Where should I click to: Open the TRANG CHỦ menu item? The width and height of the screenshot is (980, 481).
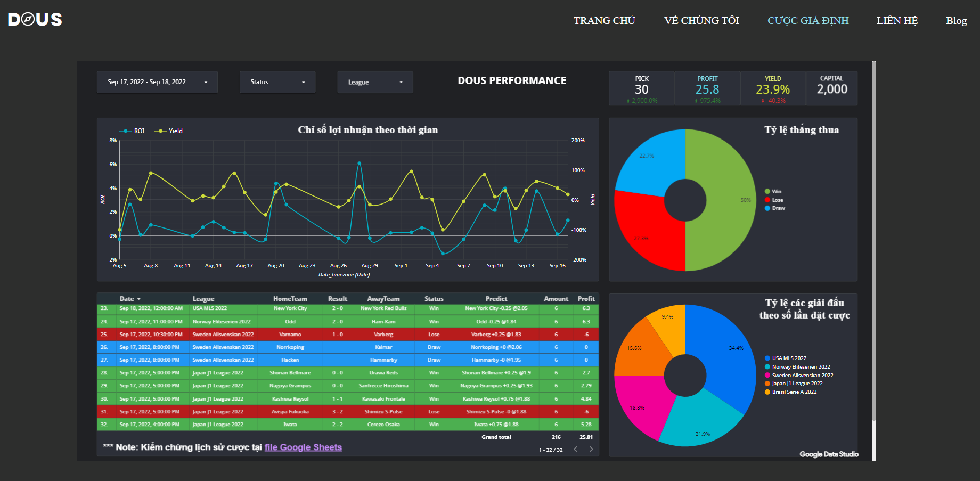(605, 20)
